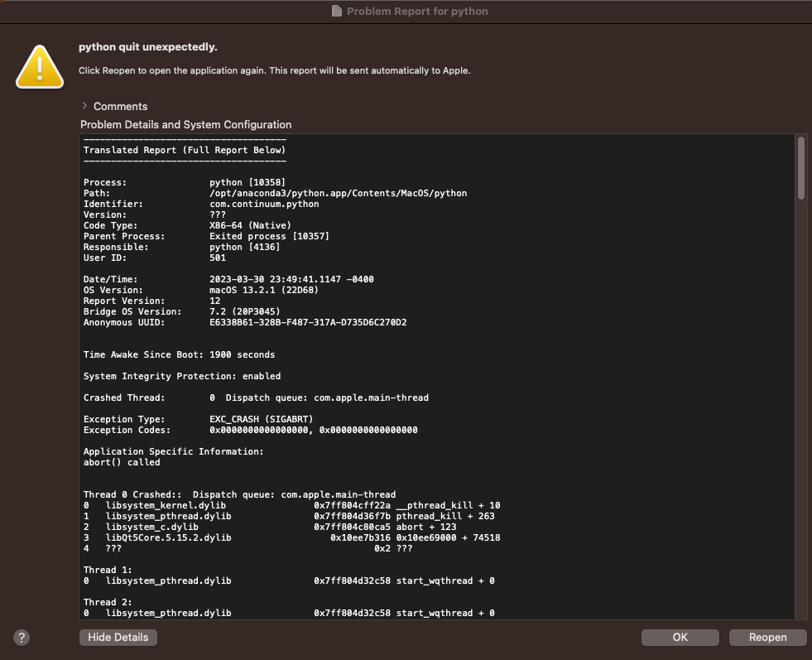This screenshot has height=660, width=812.
Task: Click the help question mark icon
Action: [x=21, y=638]
